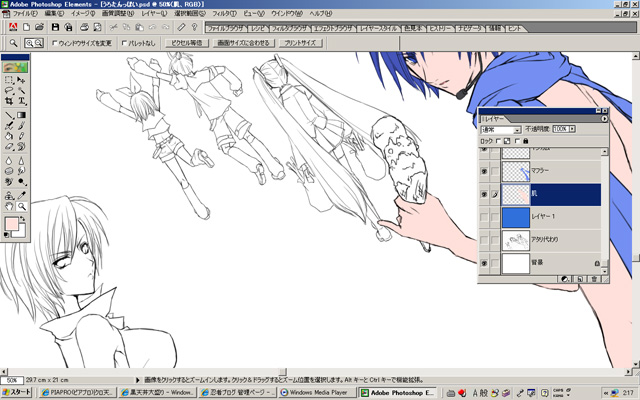Select the Magic Wand tool
This screenshot has height=400, width=640.
(21, 91)
